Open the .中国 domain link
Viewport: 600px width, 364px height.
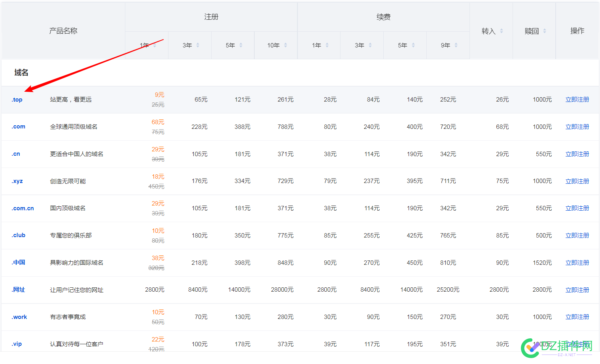[x=19, y=262]
